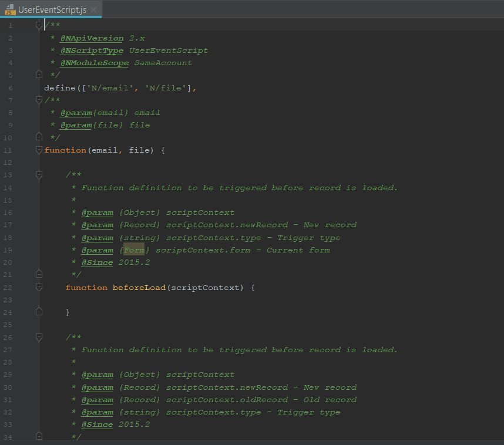Screen dimensions: 504x445
Task: Click UserEventScript value on line 3
Action: 169,50
